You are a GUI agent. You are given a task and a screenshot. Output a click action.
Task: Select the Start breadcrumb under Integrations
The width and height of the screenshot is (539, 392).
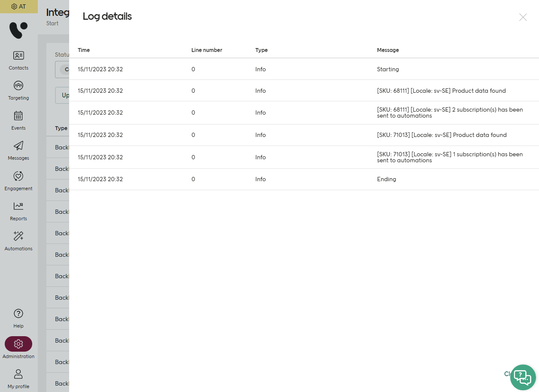[52, 23]
